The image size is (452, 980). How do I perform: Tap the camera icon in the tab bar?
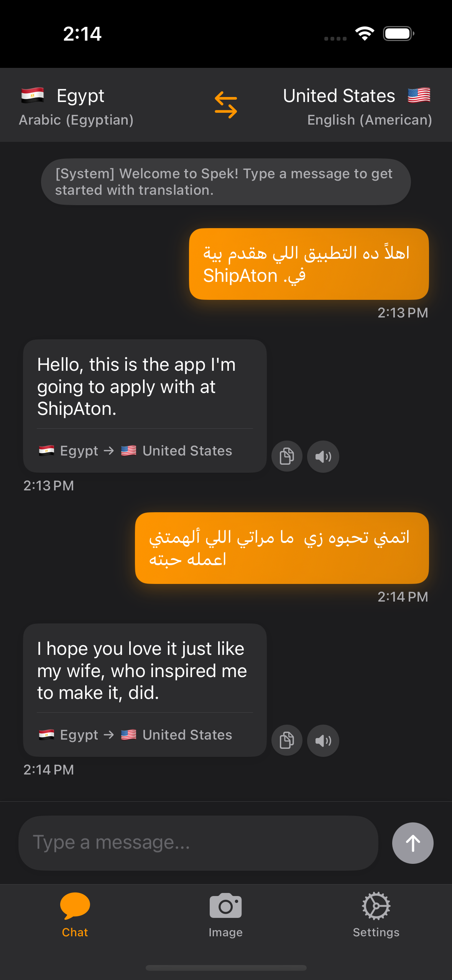click(226, 906)
